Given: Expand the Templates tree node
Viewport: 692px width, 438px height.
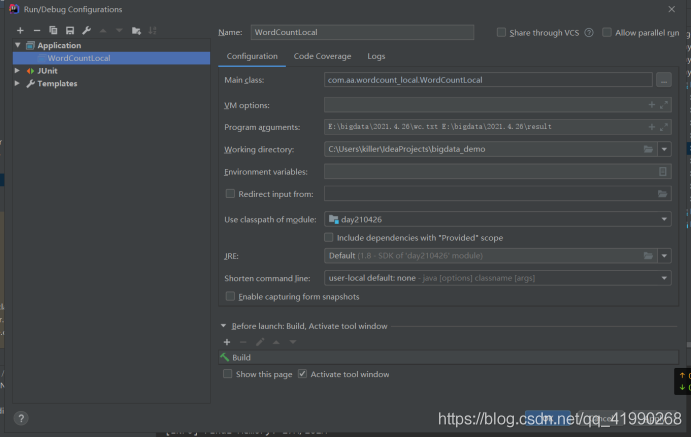Looking at the screenshot, I should [17, 83].
